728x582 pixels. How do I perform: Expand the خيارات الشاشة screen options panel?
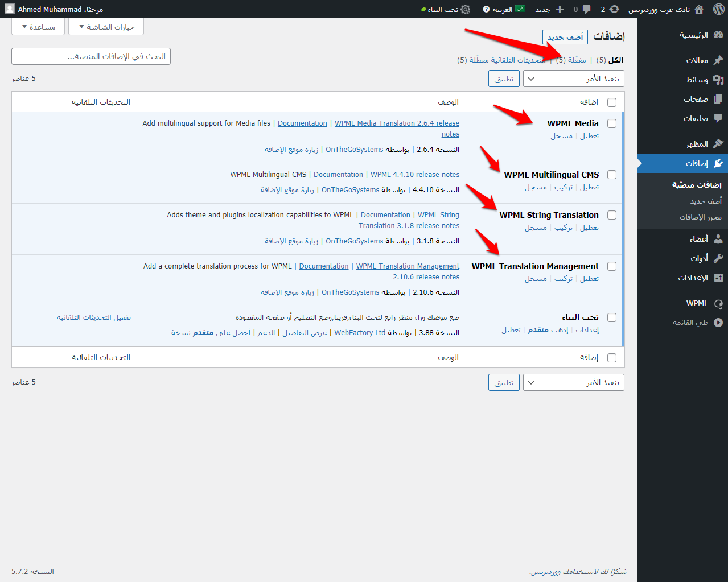[106, 27]
